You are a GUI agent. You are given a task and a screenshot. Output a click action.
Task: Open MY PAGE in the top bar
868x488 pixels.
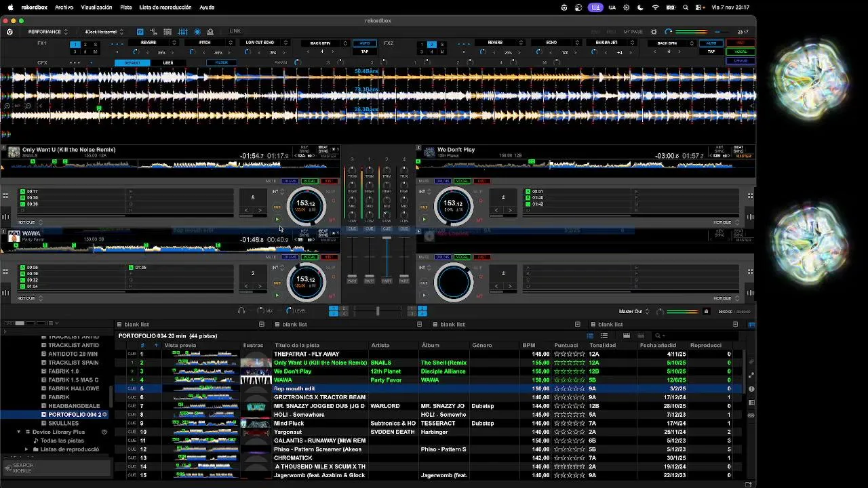633,32
